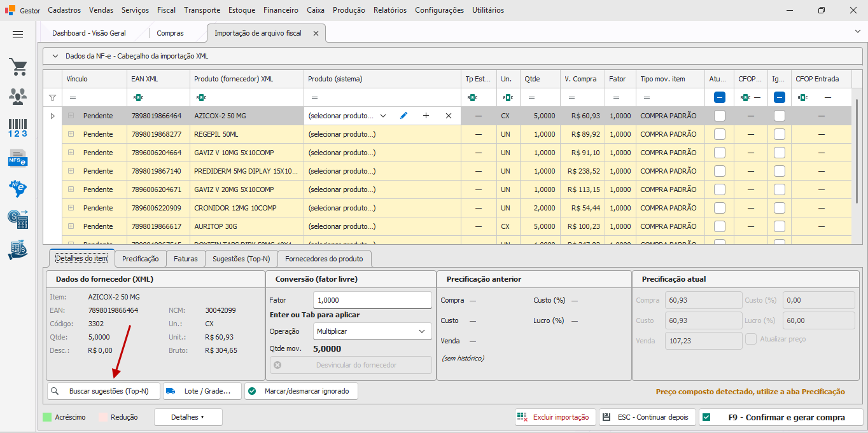Collapse Dados da NF-e header section
868x433 pixels.
pos(55,56)
